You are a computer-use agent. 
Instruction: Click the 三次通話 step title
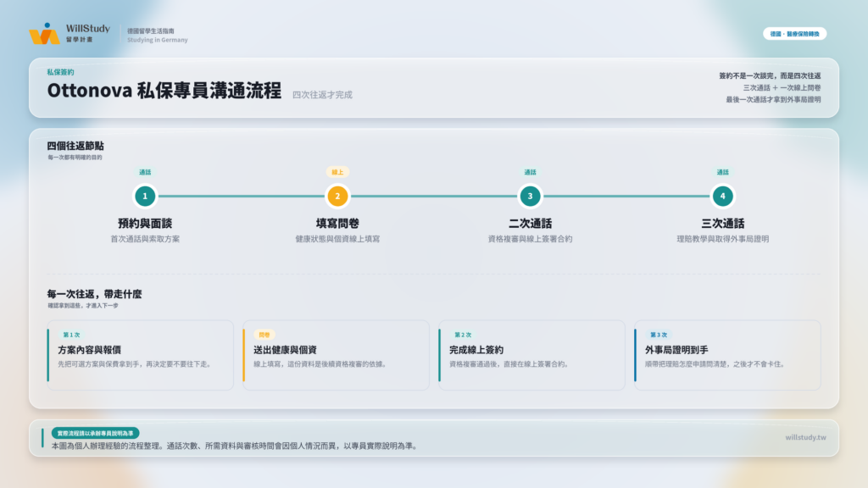[x=722, y=224]
